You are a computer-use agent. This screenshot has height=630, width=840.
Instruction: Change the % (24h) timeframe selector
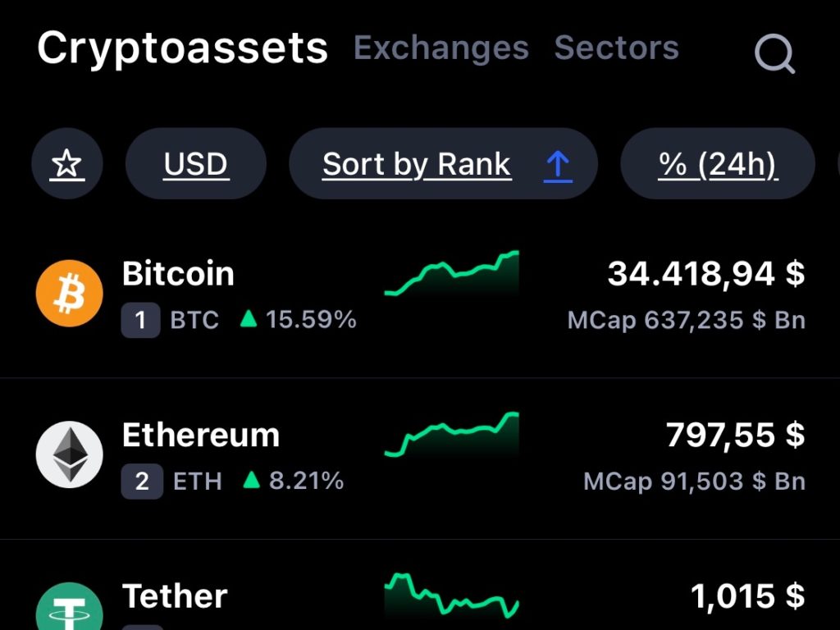(x=718, y=163)
